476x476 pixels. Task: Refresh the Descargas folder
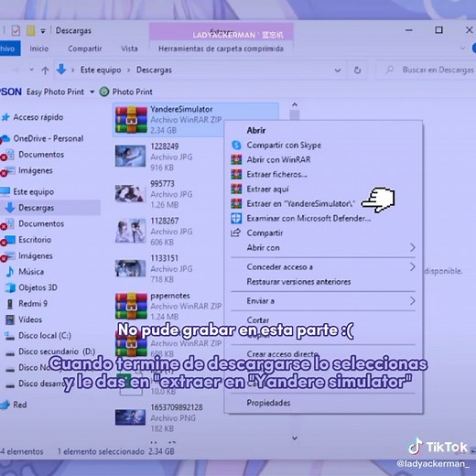click(357, 70)
